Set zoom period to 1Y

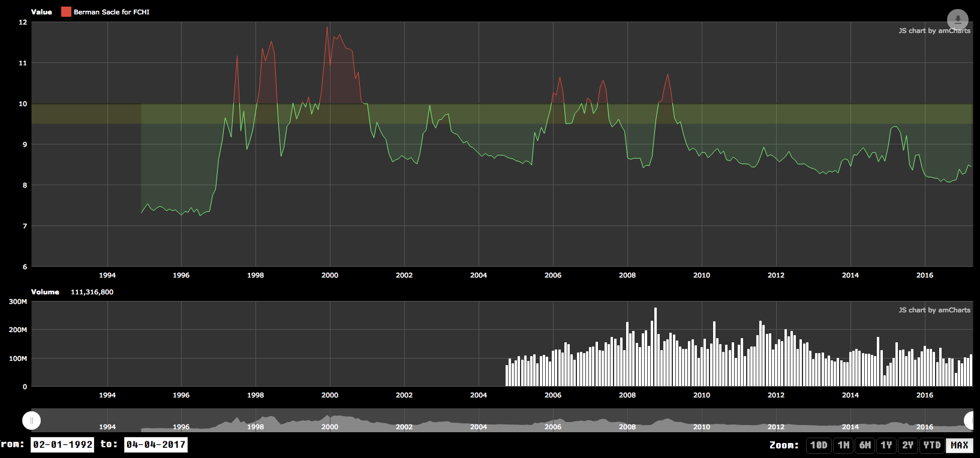pyautogui.click(x=886, y=445)
